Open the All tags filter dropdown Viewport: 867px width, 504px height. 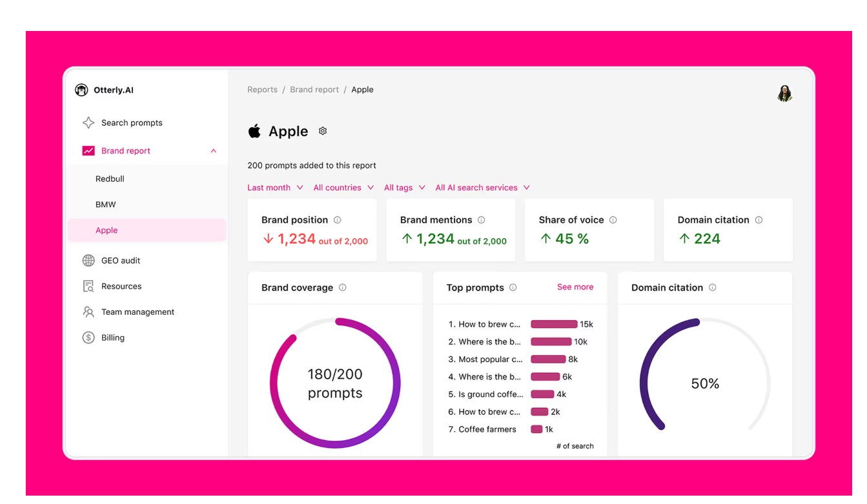[405, 188]
